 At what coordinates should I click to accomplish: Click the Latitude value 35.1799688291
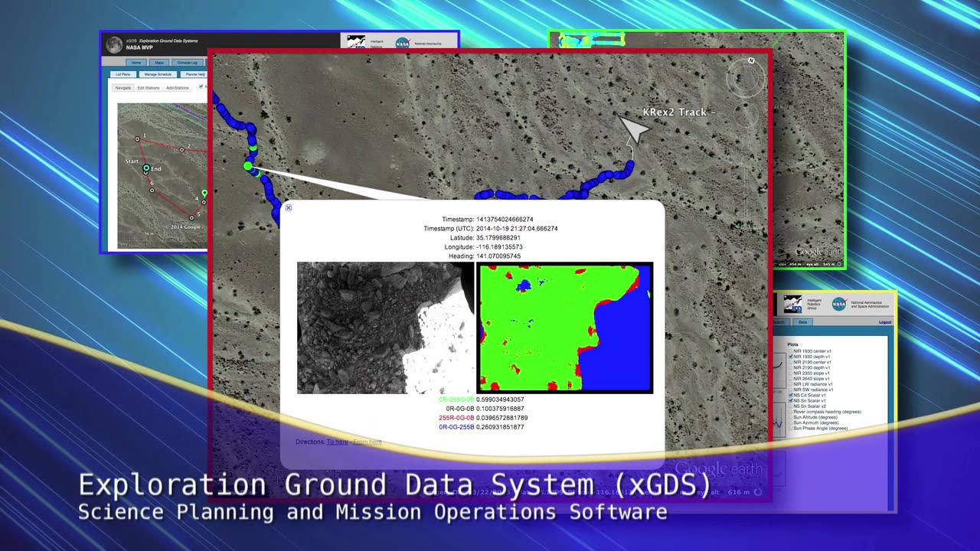pos(498,238)
